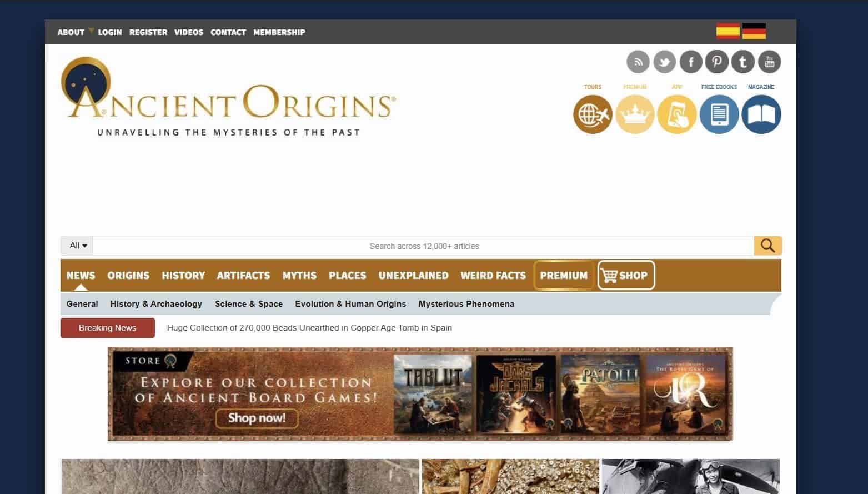Switch to German language flag

[754, 31]
